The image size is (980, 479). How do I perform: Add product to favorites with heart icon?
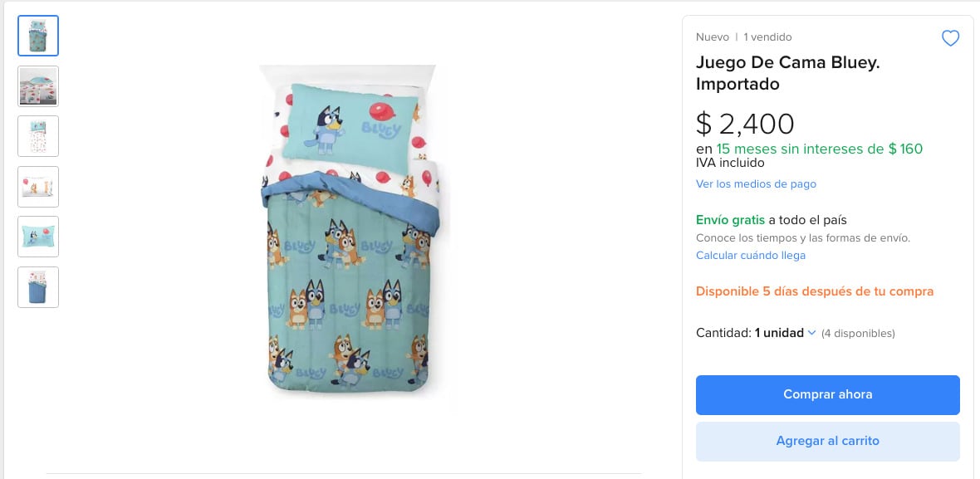[950, 38]
